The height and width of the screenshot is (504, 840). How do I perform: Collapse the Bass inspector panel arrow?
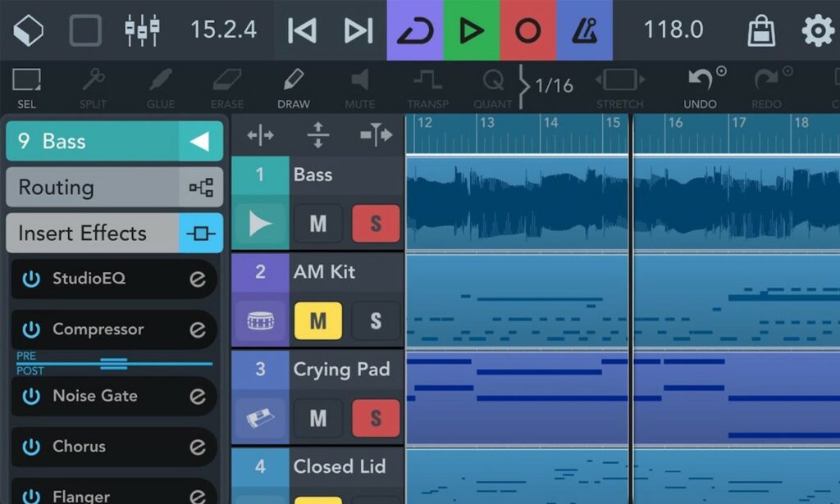click(x=200, y=141)
